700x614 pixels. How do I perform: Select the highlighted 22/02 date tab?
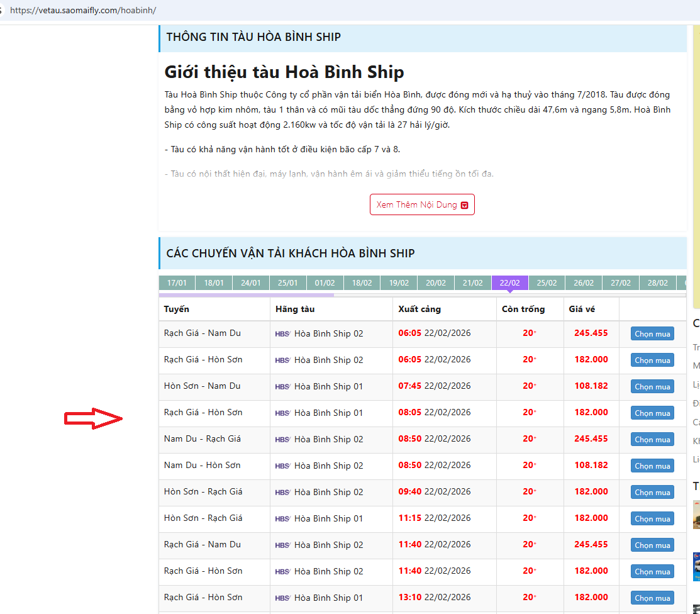click(x=509, y=283)
